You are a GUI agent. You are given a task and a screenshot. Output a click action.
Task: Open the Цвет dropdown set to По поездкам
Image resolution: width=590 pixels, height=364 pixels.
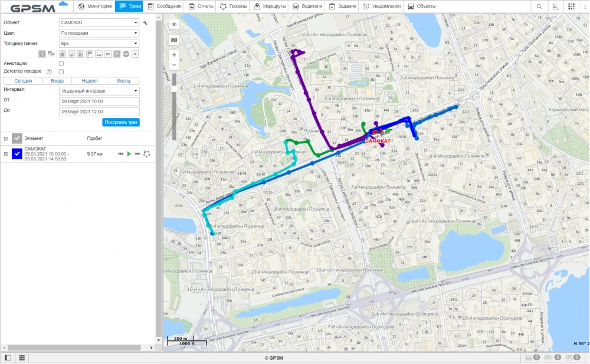point(98,32)
